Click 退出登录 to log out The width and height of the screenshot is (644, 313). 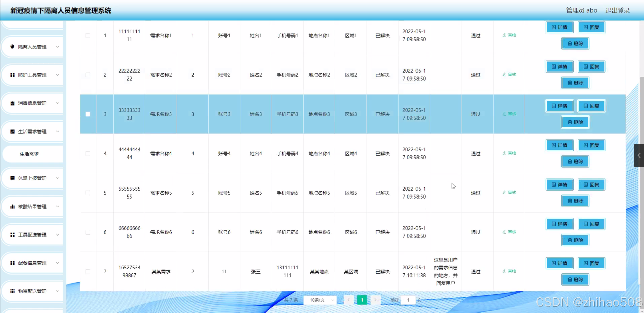pos(617,10)
